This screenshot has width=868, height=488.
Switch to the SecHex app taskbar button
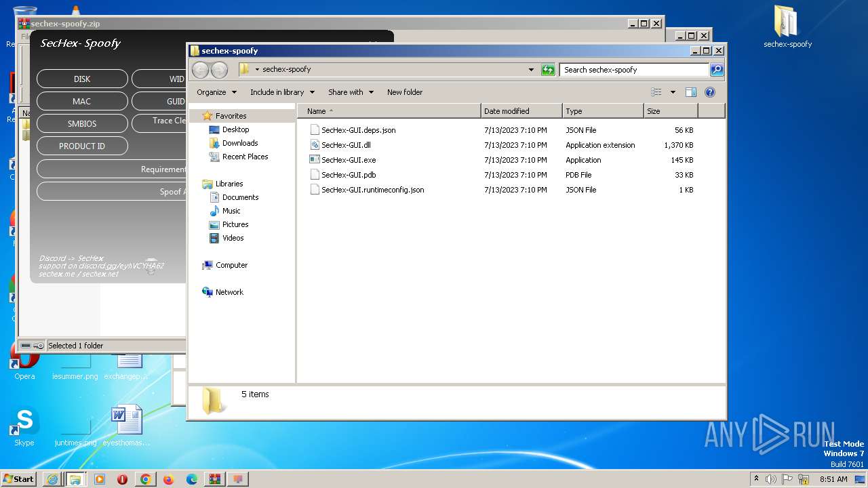click(x=237, y=479)
